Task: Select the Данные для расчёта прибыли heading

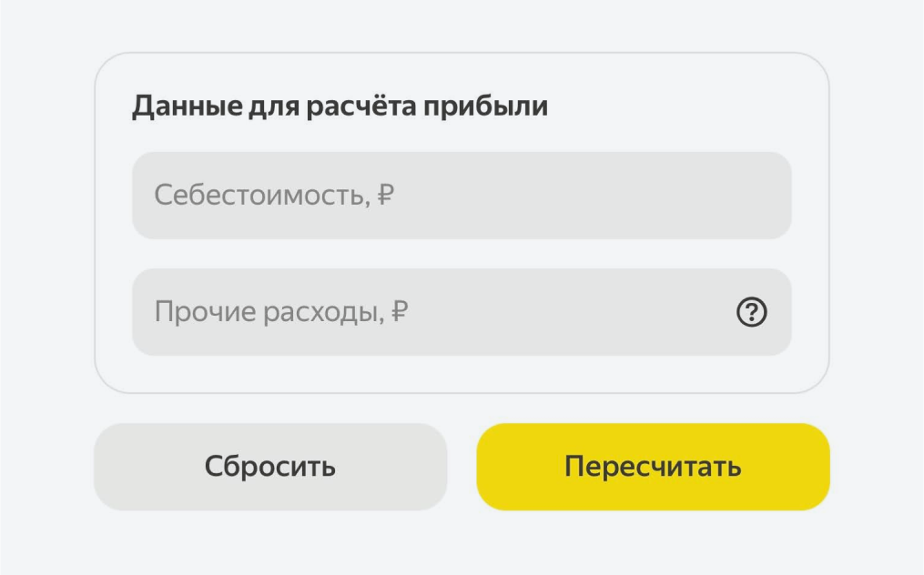Action: [340, 106]
